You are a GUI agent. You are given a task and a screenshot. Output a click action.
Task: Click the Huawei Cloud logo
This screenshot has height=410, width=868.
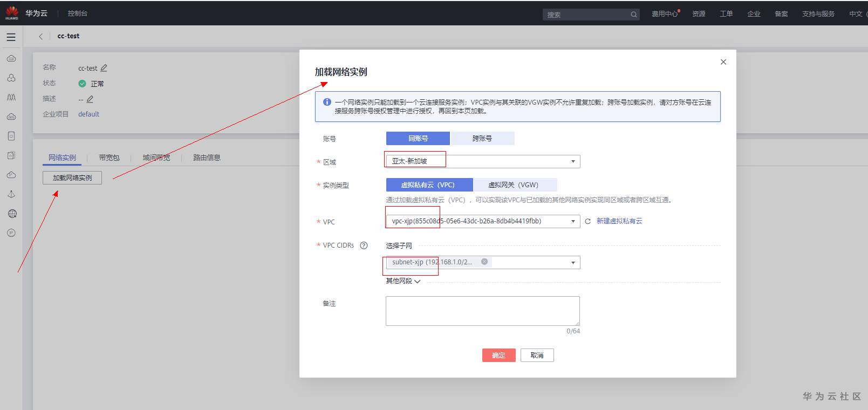tap(12, 13)
